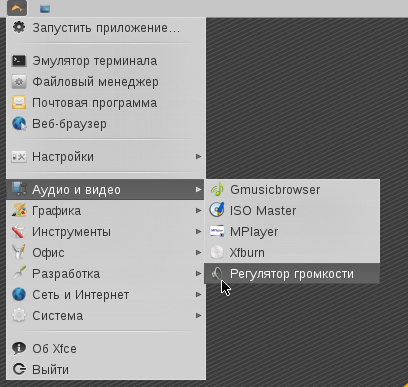This screenshot has height=387, width=408.
Task: Click the logout icon beside Выйти
Action: [x=19, y=369]
